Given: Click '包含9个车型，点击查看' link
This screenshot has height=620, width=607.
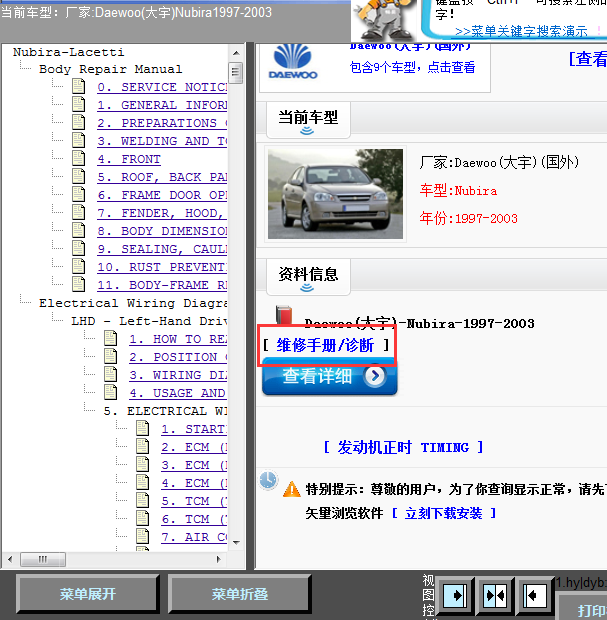Looking at the screenshot, I should 412,68.
